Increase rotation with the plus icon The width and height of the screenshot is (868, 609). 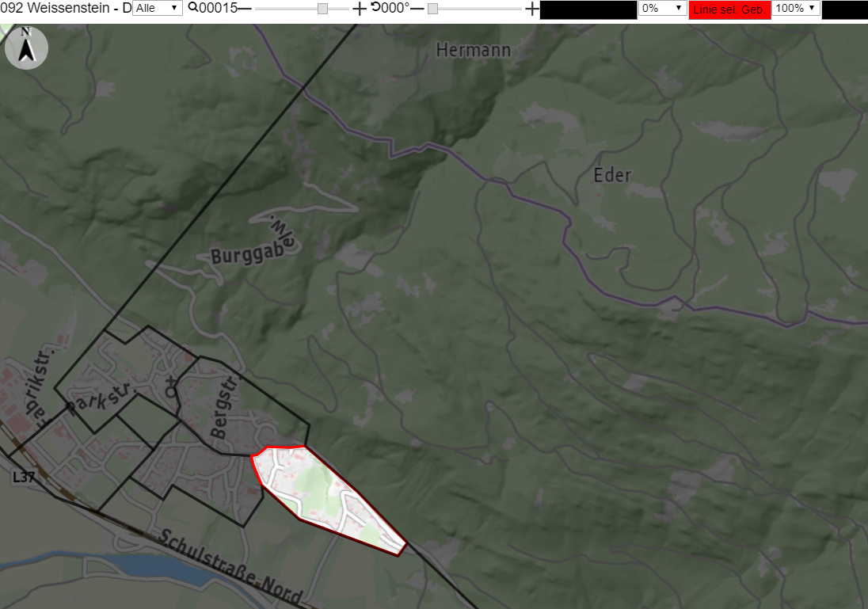(x=532, y=8)
